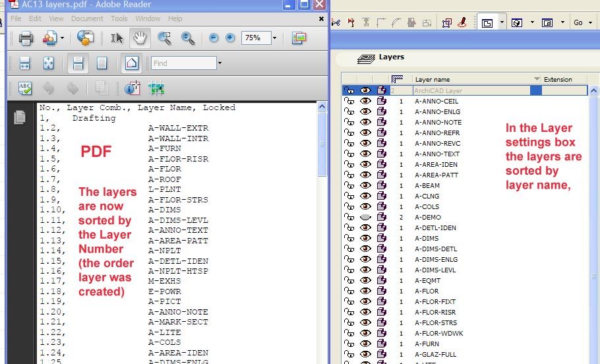The image size is (600, 364).
Task: Select the A-FLOR-WDWK layer row
Action: (x=465, y=333)
